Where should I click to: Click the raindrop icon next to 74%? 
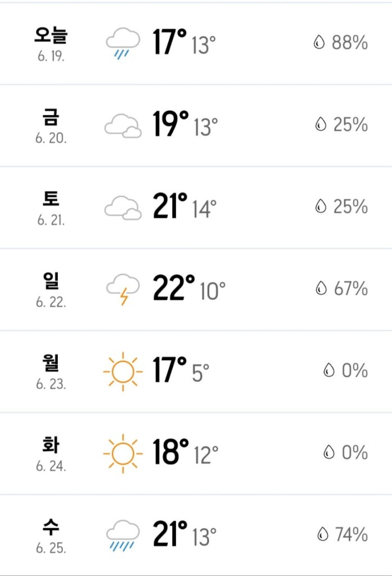[323, 534]
